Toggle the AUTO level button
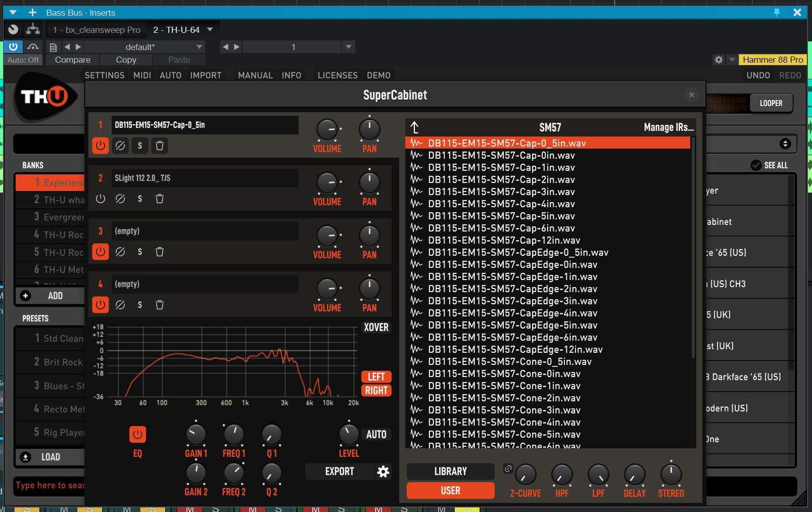This screenshot has height=512, width=812. point(376,435)
